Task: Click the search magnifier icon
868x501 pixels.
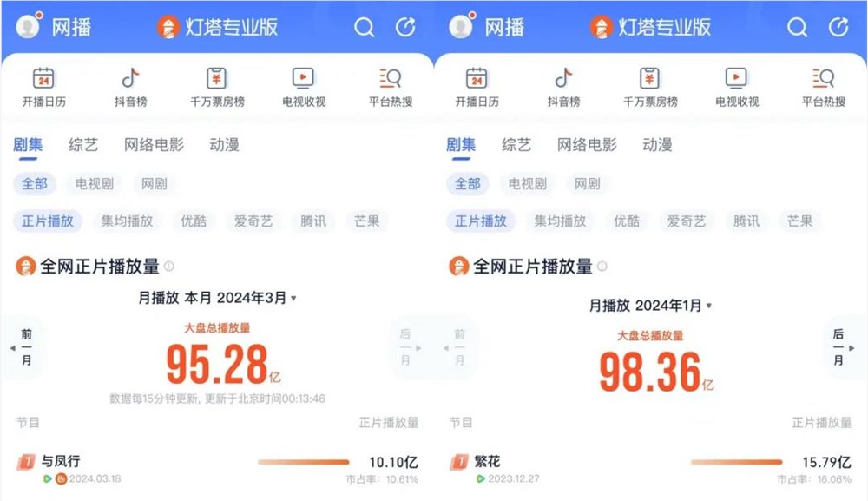Action: coord(364,27)
